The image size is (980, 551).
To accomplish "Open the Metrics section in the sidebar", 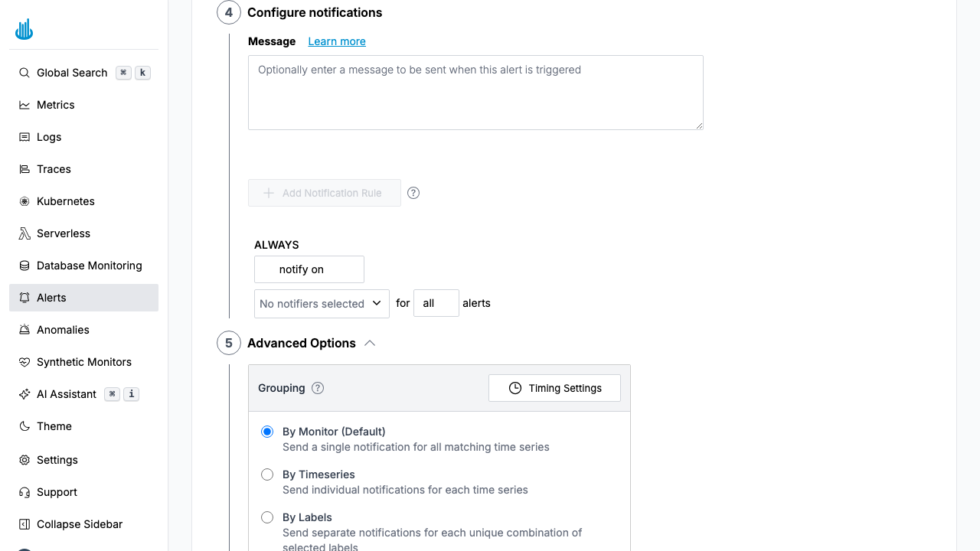I will pyautogui.click(x=55, y=105).
